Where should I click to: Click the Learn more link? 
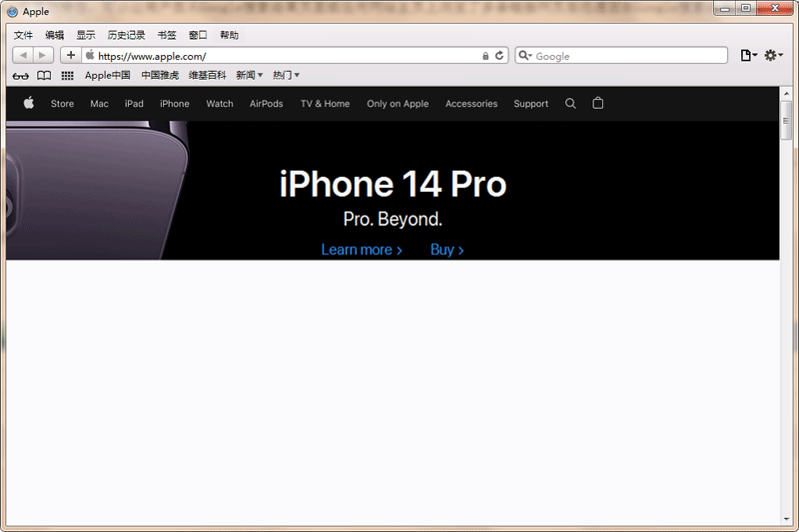coord(362,250)
